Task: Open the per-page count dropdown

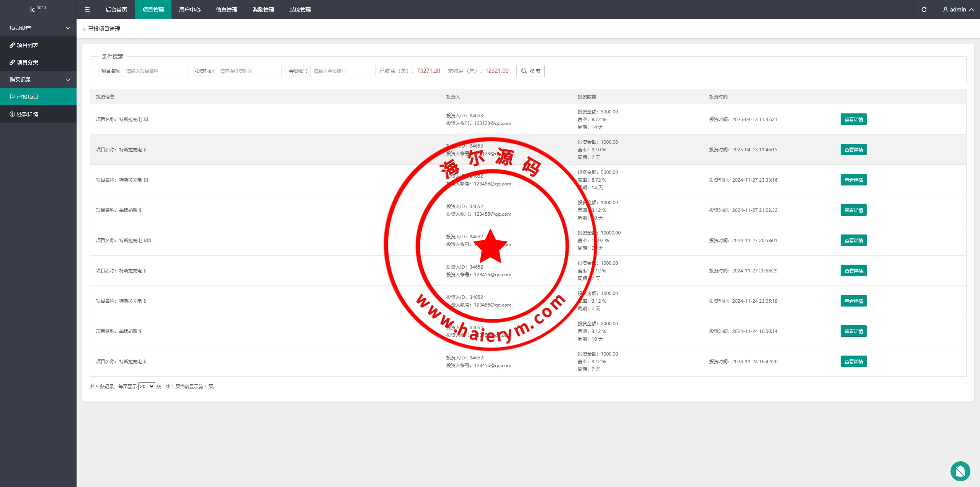Action: point(146,386)
